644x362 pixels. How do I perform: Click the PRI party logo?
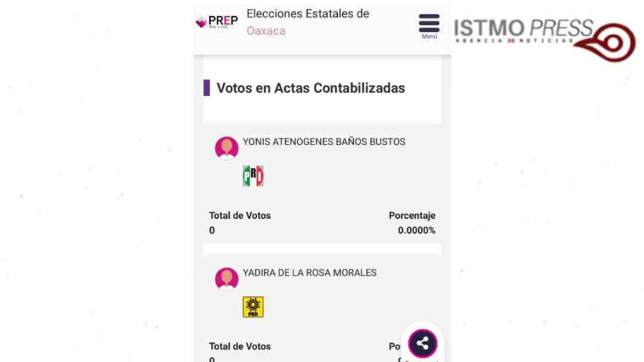click(253, 176)
